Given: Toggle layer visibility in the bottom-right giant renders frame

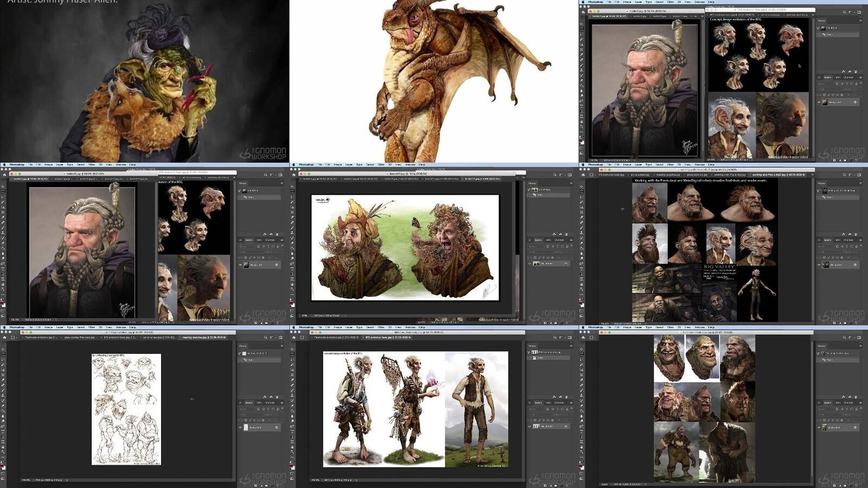Looking at the screenshot, I should coord(819,428).
